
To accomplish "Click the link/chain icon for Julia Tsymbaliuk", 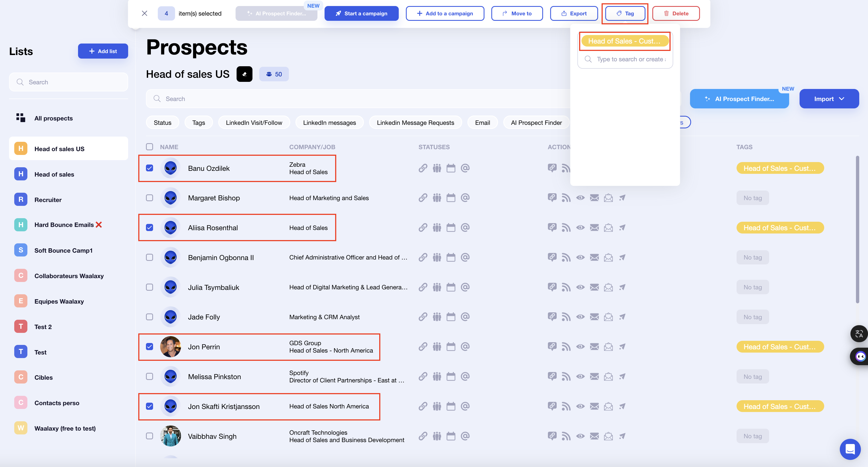I will click(423, 287).
